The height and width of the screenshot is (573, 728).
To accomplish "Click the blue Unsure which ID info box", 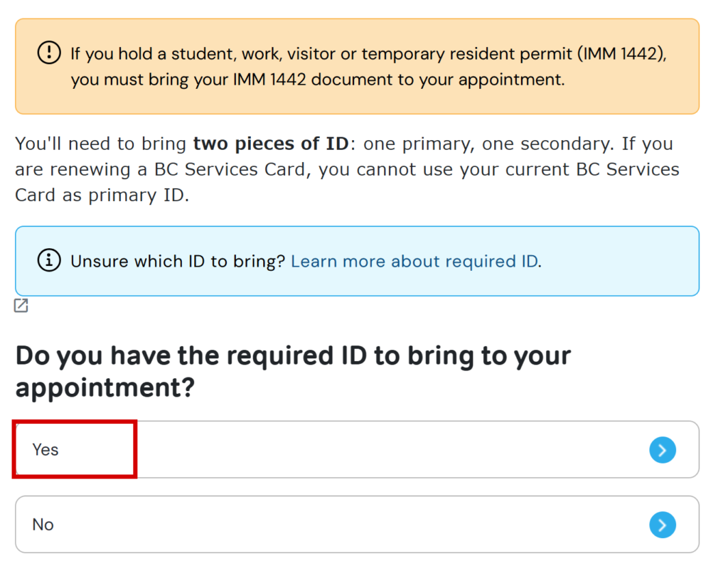I will [x=357, y=261].
